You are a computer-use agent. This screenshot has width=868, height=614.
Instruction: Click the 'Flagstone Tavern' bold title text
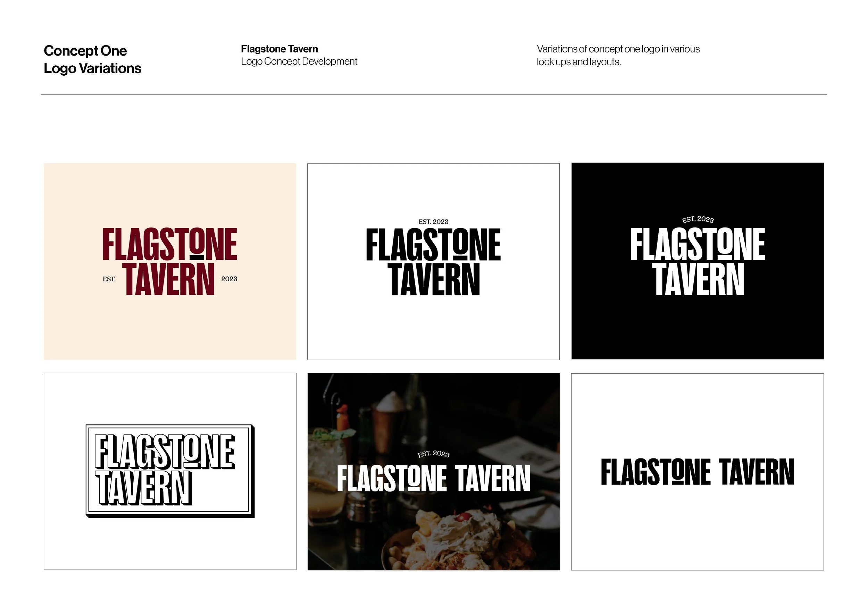tap(279, 49)
